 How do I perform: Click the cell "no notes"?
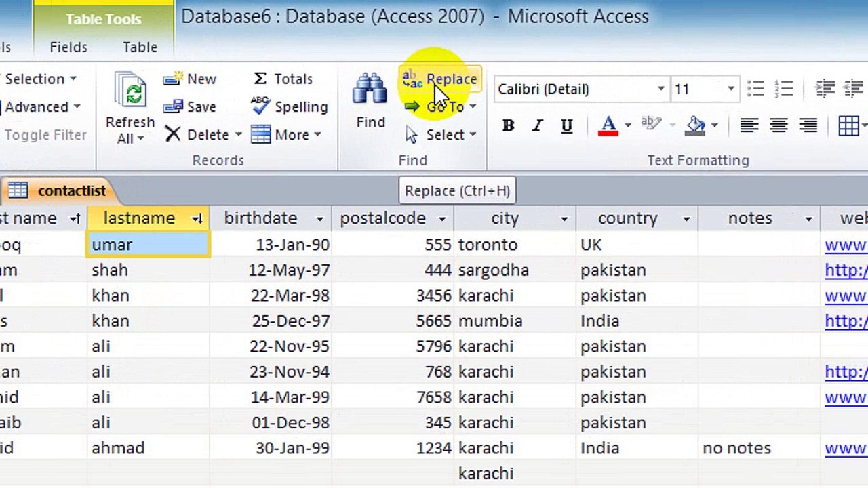click(x=759, y=448)
